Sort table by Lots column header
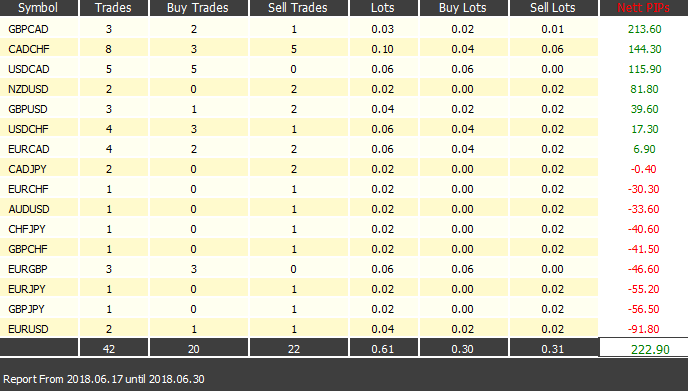 pos(383,7)
